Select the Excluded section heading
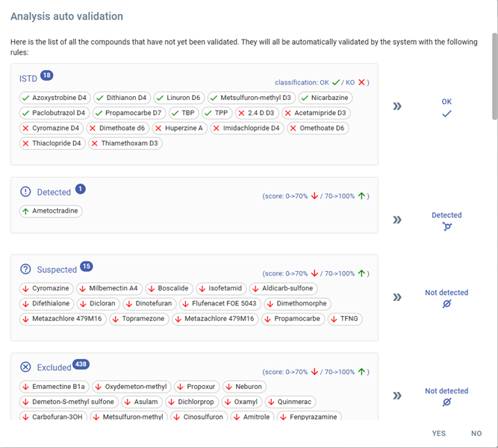Screen dimensions: 498x448 point(54,367)
